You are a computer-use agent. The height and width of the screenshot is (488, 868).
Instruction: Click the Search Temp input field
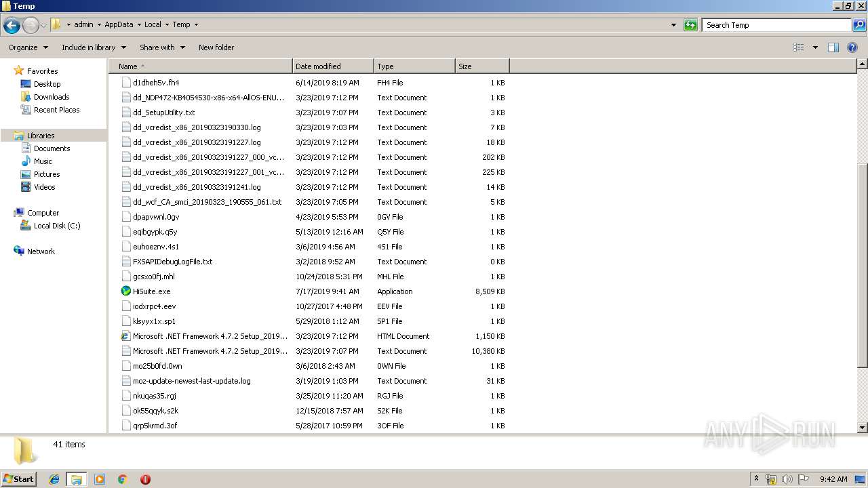776,25
